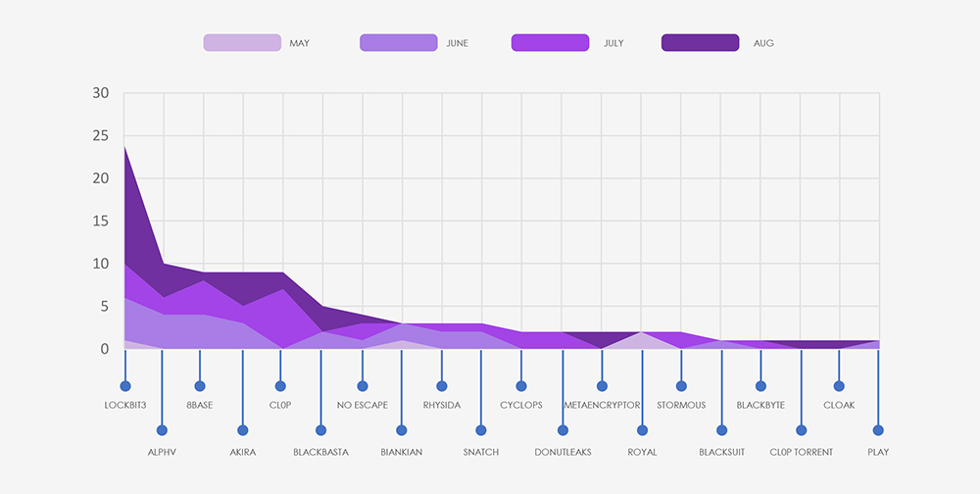
Task: Click the METAENCRYPTOR label
Action: 602,405
